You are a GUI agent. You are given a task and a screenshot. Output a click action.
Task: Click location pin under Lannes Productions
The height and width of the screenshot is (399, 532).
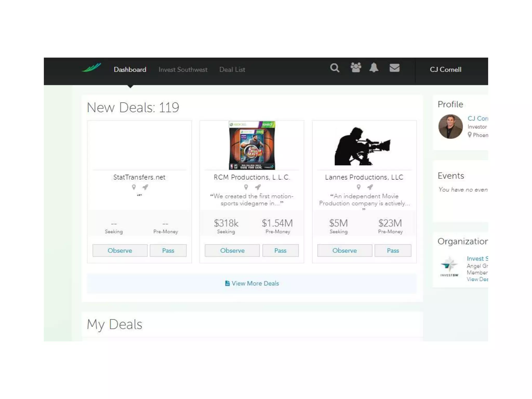click(x=358, y=187)
